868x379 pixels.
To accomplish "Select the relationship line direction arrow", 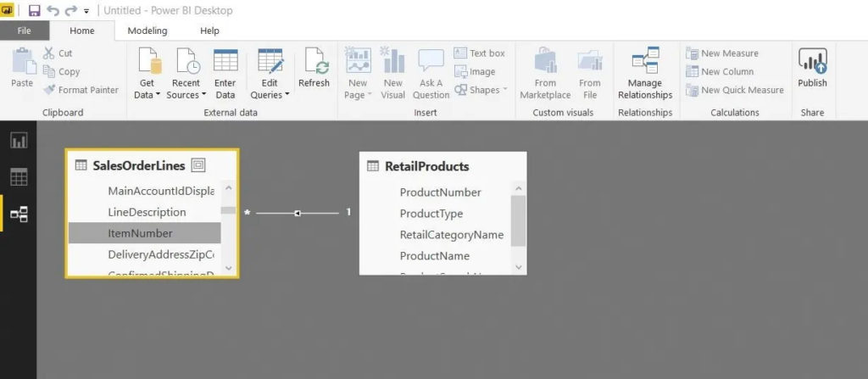I will click(298, 213).
